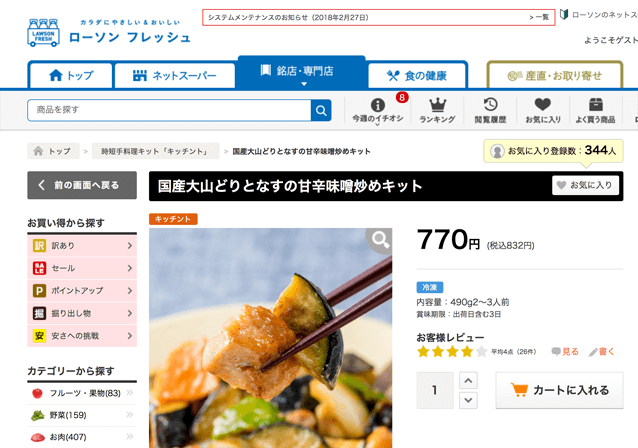Open the maintenance notice 一覧 link
Image resolution: width=638 pixels, height=448 pixels.
(x=539, y=17)
